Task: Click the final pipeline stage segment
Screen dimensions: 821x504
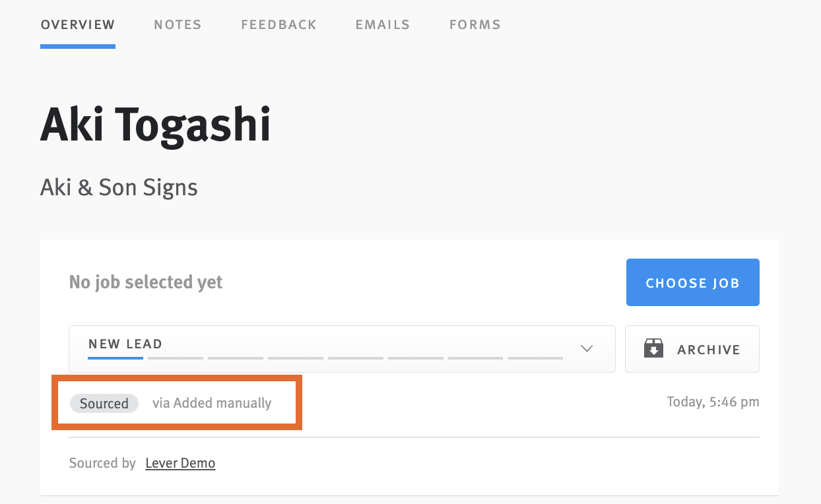Action: (535, 358)
